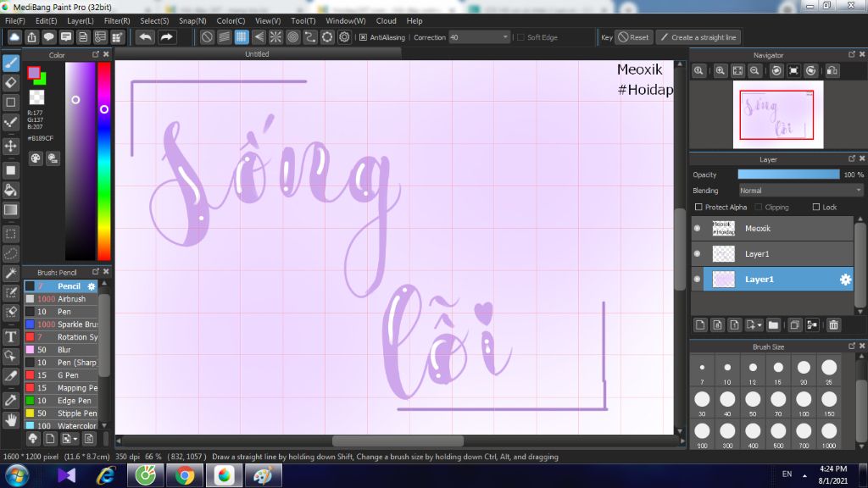
Task: Open the Cloud menu
Action: click(x=386, y=20)
